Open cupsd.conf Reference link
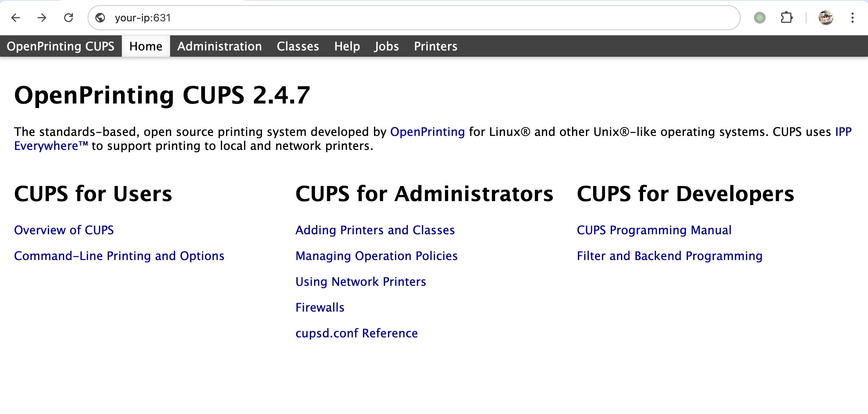Viewport: 868px width, 414px height. [x=356, y=333]
